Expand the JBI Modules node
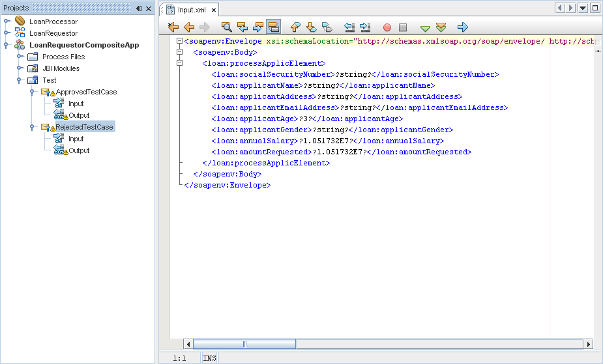 point(20,68)
